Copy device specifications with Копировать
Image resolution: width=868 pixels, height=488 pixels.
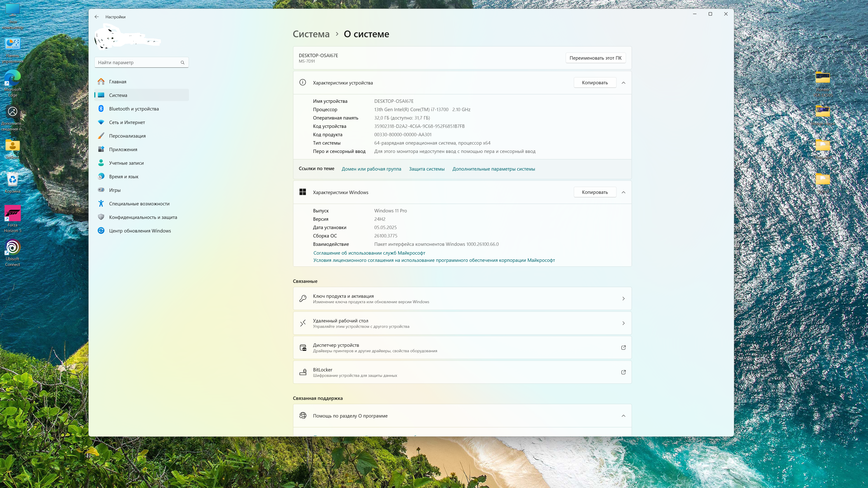pyautogui.click(x=595, y=83)
